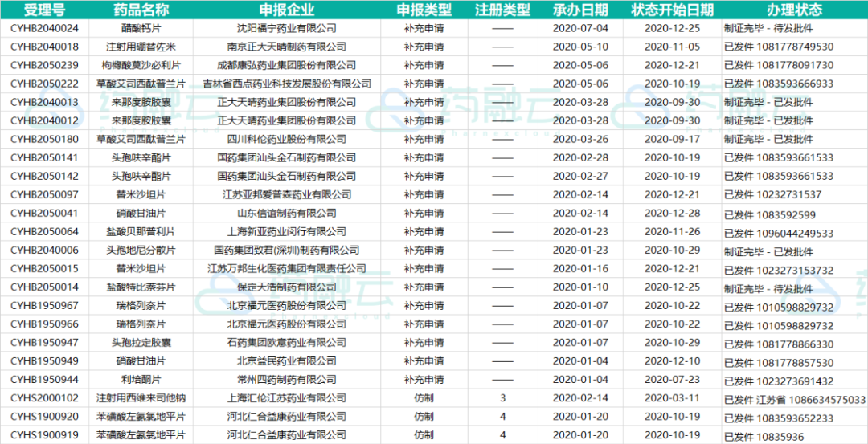Click the 注册类型 column header
Image resolution: width=868 pixels, height=444 pixels.
502,10
